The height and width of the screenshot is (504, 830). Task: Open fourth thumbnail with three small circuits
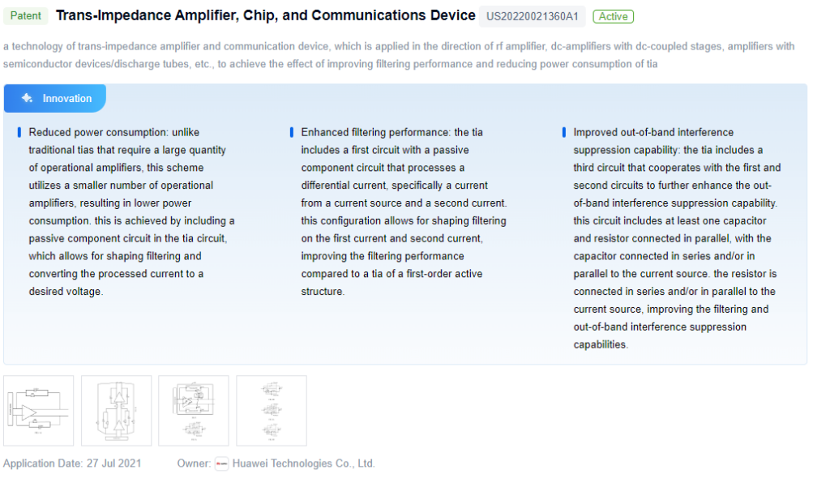pyautogui.click(x=272, y=410)
